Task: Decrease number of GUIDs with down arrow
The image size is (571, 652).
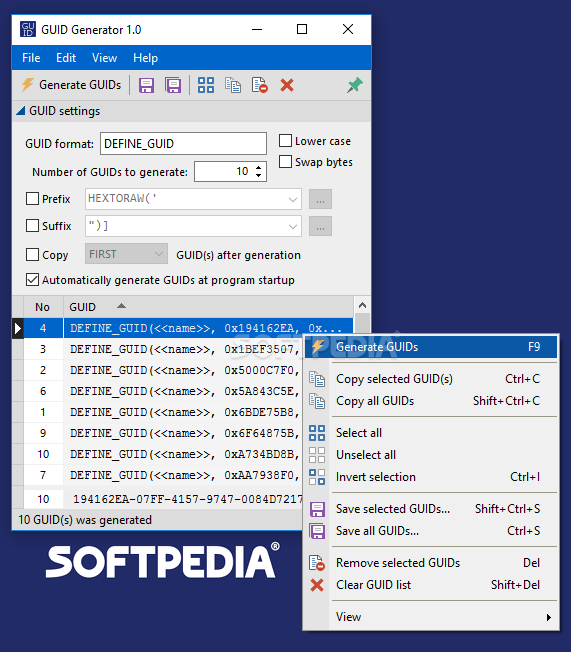Action: [x=259, y=175]
